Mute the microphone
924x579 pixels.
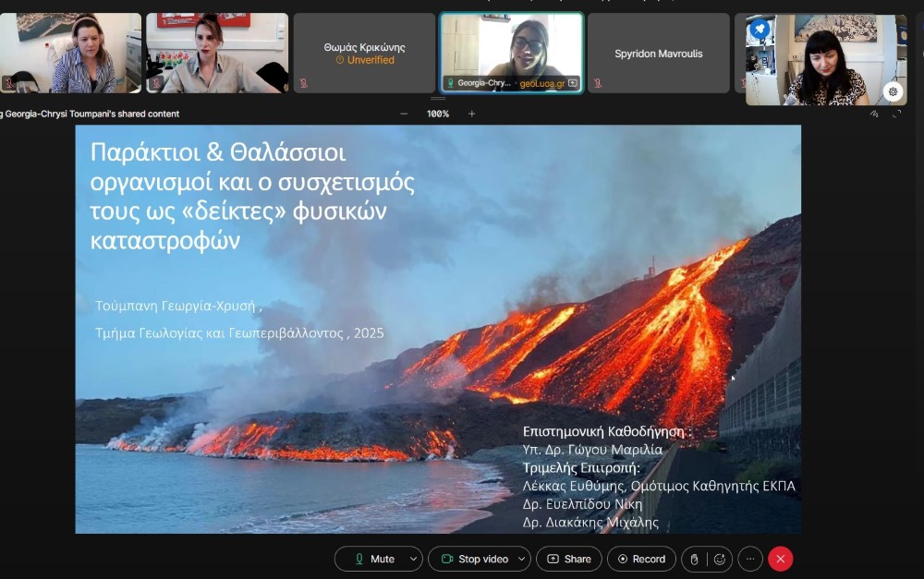[374, 559]
